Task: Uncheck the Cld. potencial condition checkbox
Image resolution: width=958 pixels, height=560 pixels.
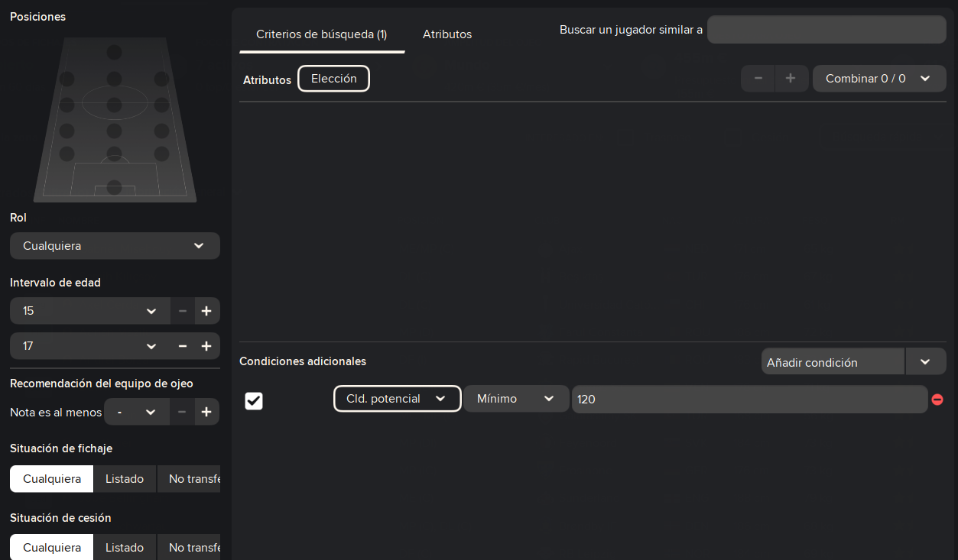Action: point(254,400)
